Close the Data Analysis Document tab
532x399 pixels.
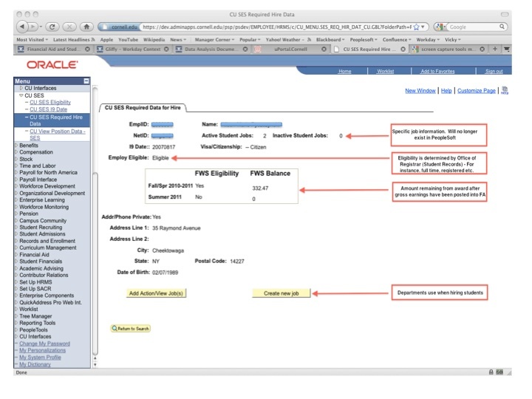pos(245,50)
